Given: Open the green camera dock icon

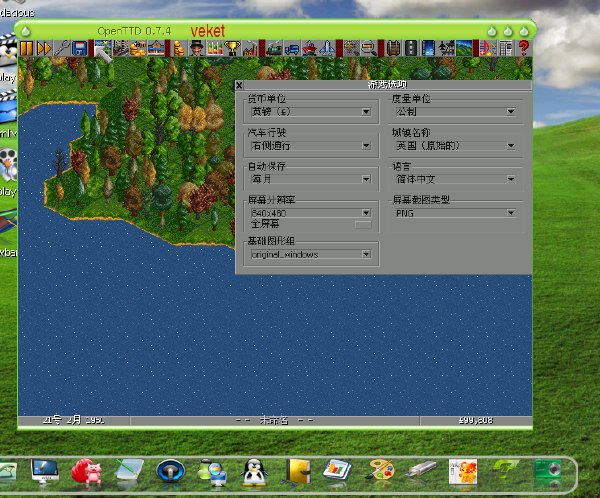Looking at the screenshot, I should pyautogui.click(x=547, y=470).
